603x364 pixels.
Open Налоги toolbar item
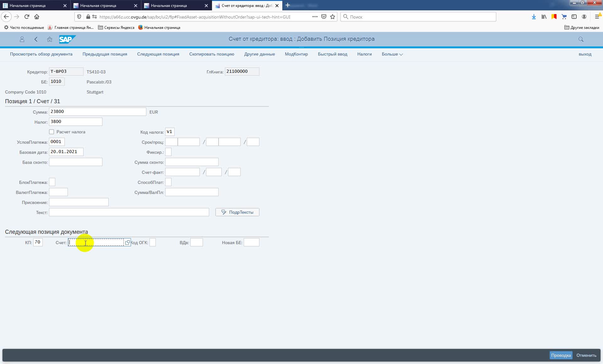click(365, 54)
